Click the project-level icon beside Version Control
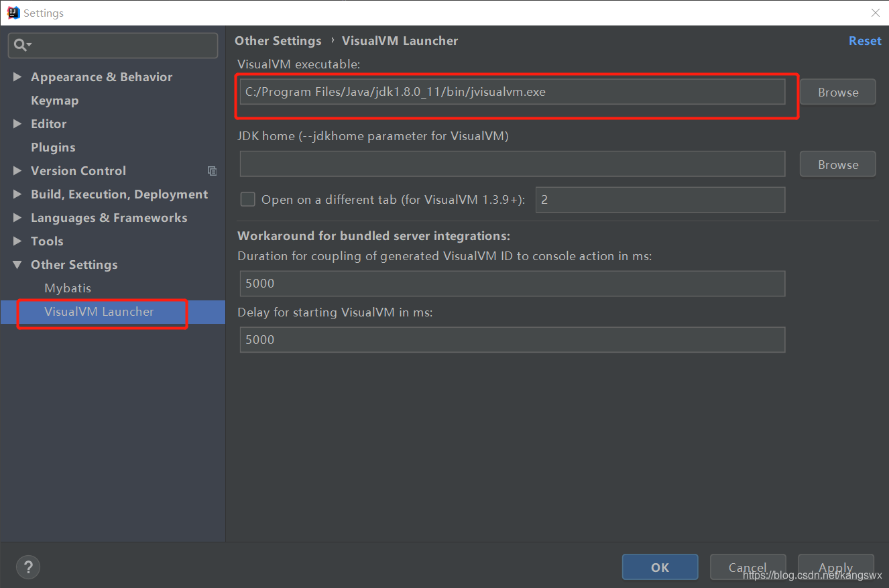889x588 pixels. pos(212,171)
